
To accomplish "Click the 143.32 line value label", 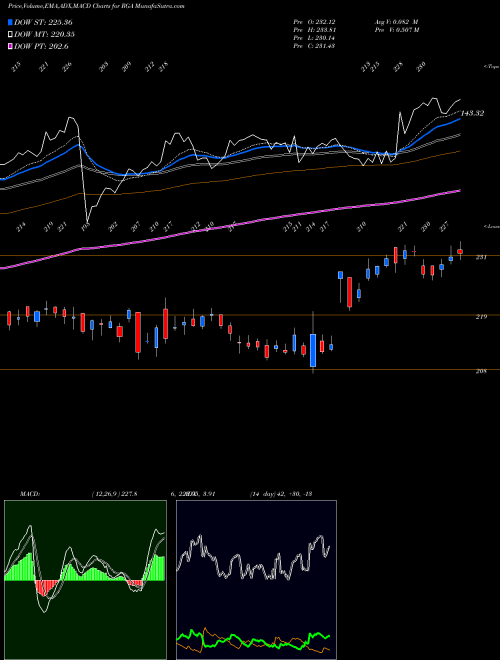I will (473, 113).
